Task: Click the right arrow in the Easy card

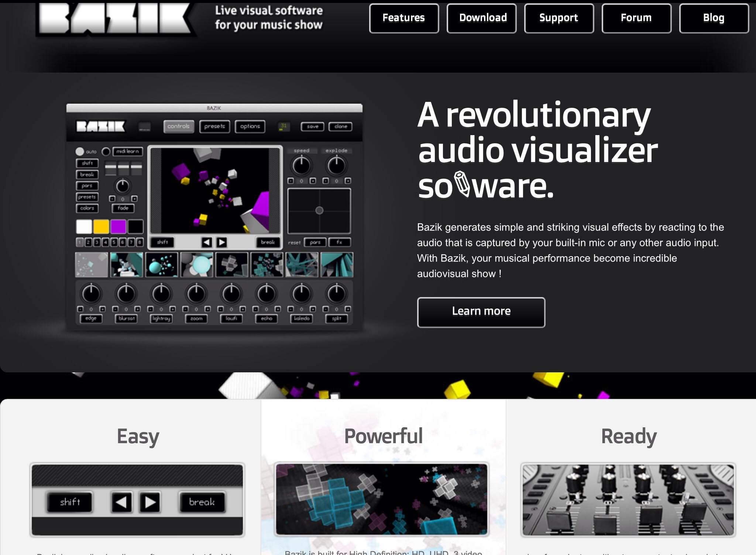Action: tap(150, 502)
